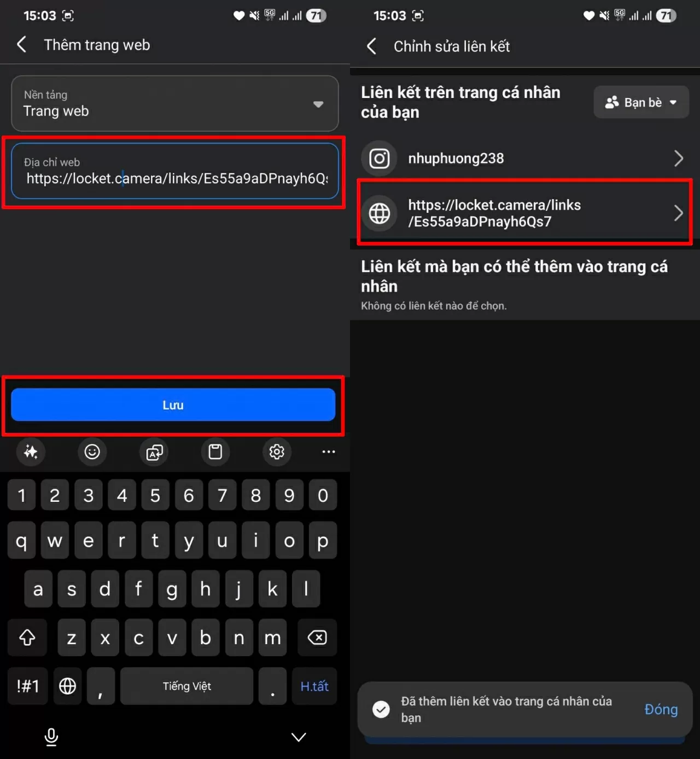700x759 pixels.
Task: Open the keyboard translate icon
Action: point(154,452)
